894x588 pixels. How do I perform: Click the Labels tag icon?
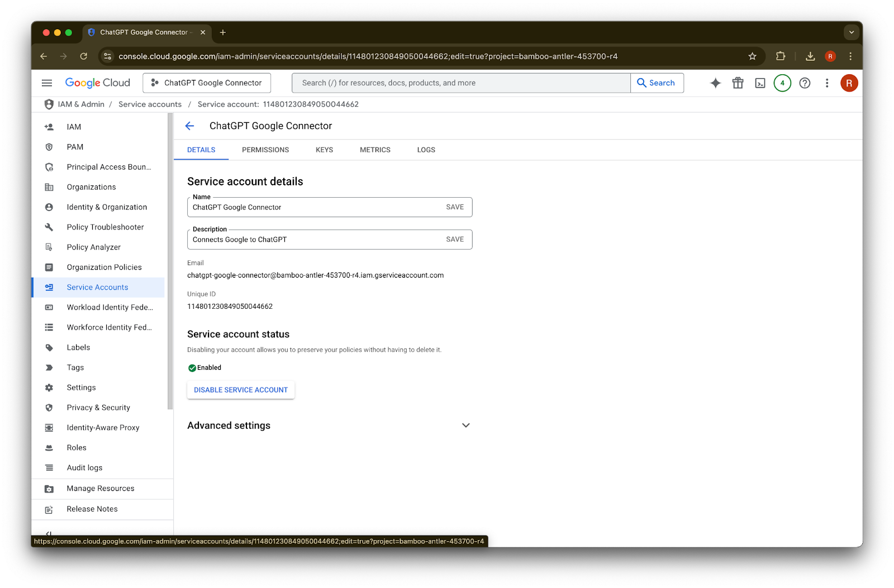tap(49, 347)
